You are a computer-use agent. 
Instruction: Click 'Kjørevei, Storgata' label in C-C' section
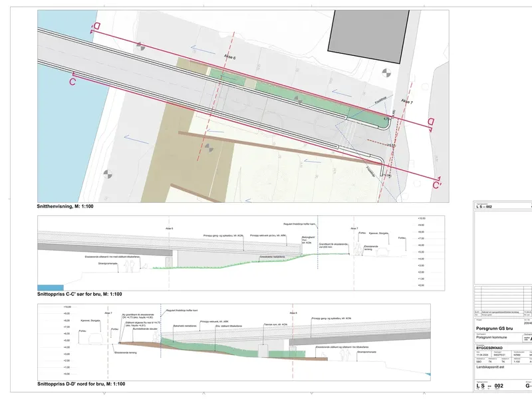point(378,233)
